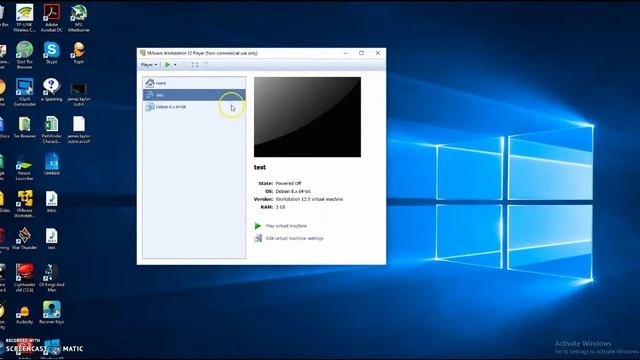640x360 pixels.
Task: Open Pathfinder Character Excel file on desktop
Action: click(51, 129)
